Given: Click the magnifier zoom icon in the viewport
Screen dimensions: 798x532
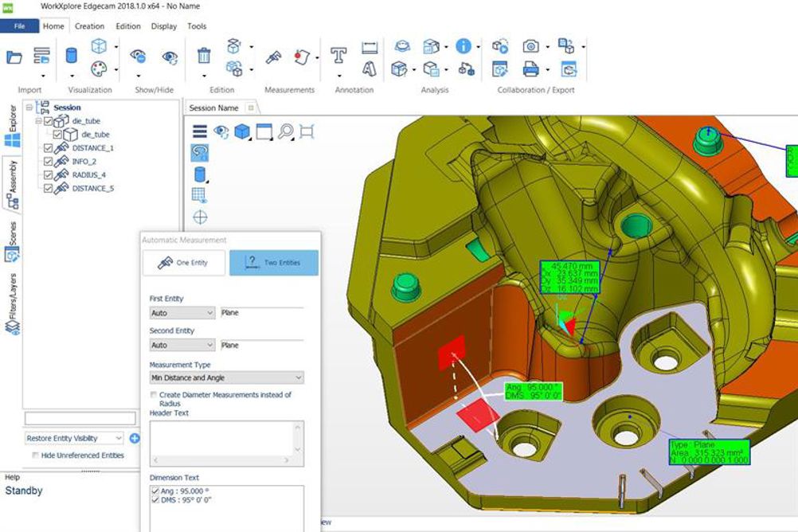Looking at the screenshot, I should tap(286, 131).
